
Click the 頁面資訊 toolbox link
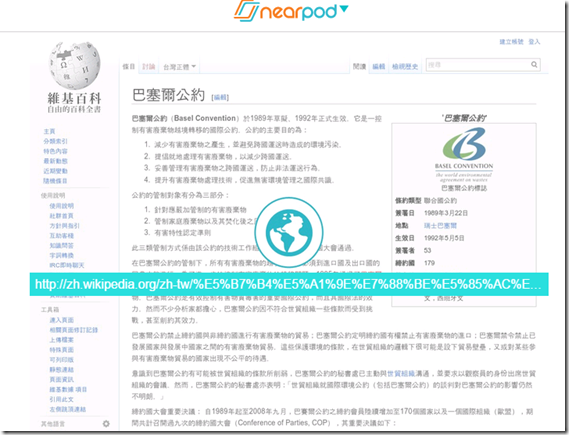[62, 379]
